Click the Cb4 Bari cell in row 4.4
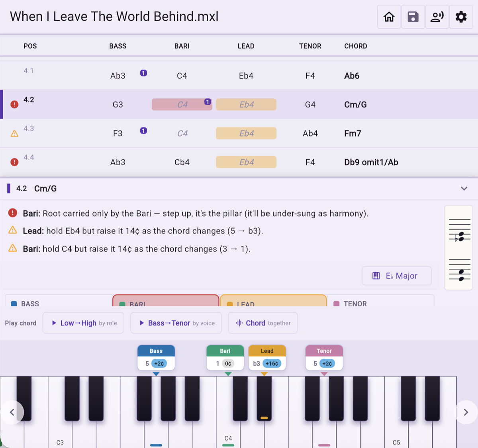Viewport: 478px width, 448px height. [182, 162]
